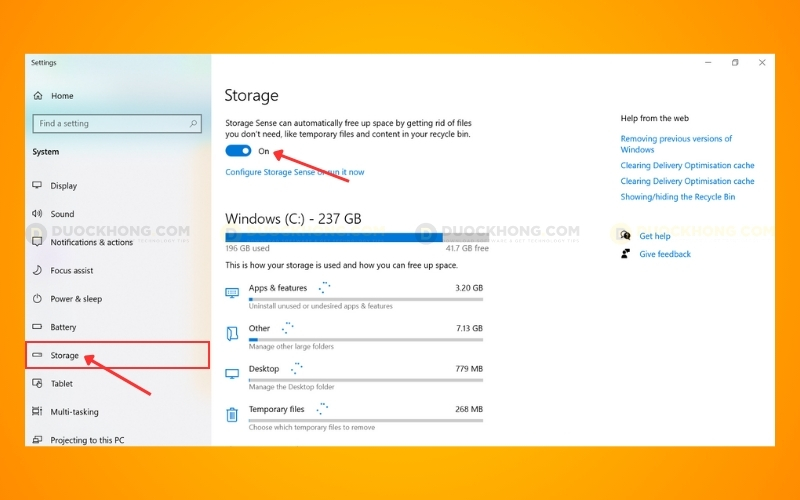Expand the Desktop storage category
Screen dimensions: 800x500
coord(264,369)
